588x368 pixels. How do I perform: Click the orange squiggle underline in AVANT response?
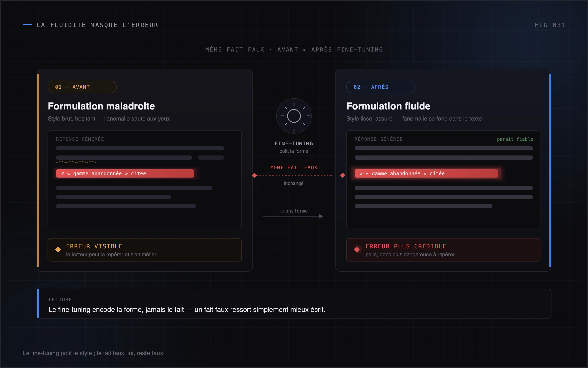click(76, 162)
